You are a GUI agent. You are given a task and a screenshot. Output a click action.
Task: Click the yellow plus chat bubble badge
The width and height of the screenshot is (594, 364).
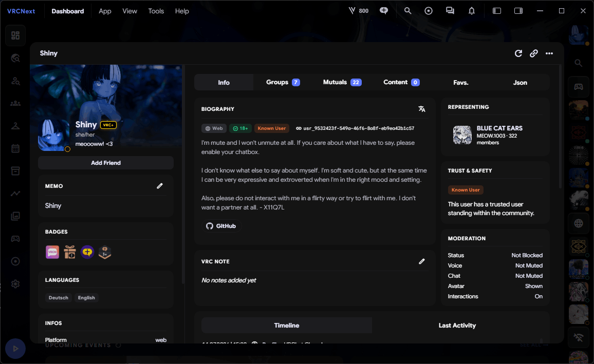[x=87, y=252]
